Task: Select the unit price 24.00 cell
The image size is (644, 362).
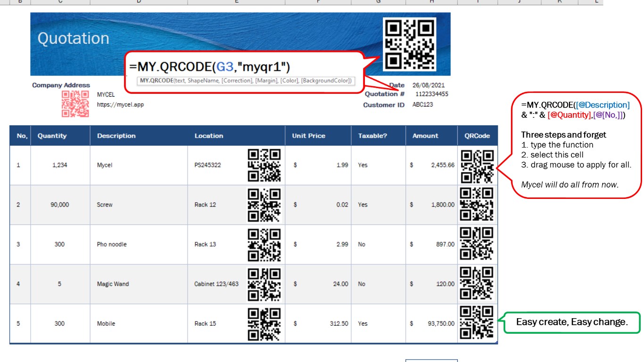Action: pyautogui.click(x=318, y=284)
